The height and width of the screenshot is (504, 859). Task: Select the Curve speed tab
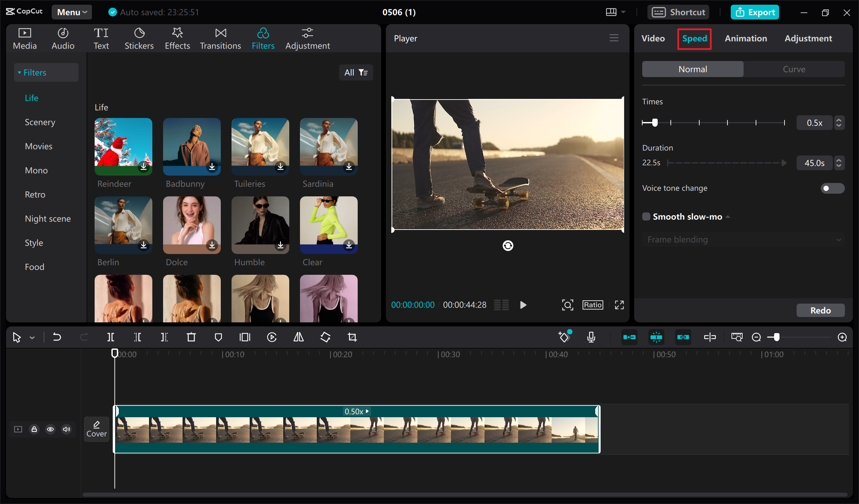click(794, 69)
